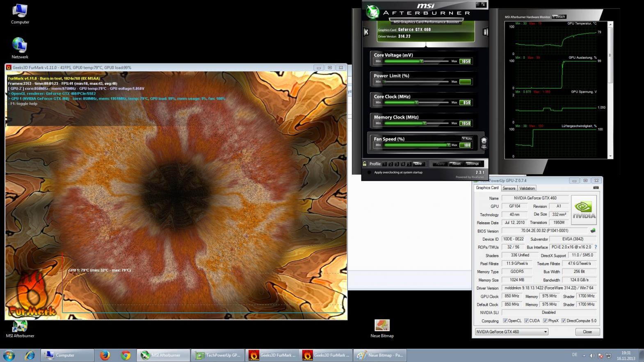Click the Memory Clock slider handle
Screen dimensions: 644x362
pyautogui.click(x=425, y=123)
